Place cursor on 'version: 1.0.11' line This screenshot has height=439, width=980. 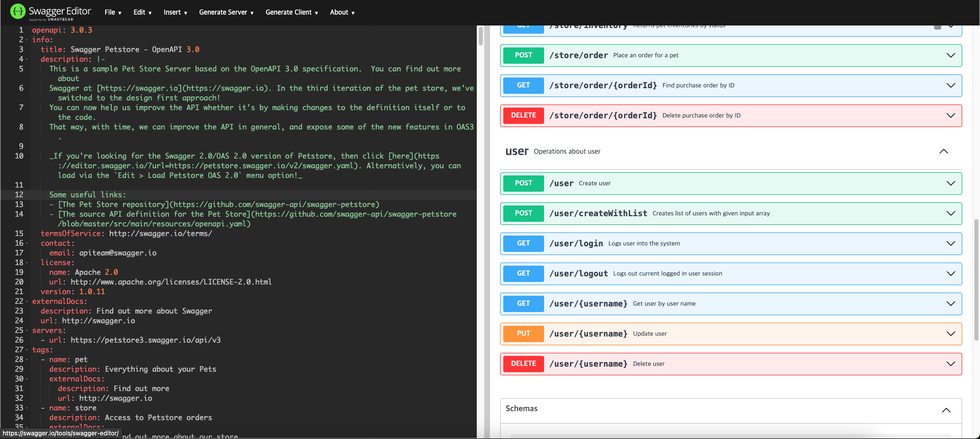72,292
